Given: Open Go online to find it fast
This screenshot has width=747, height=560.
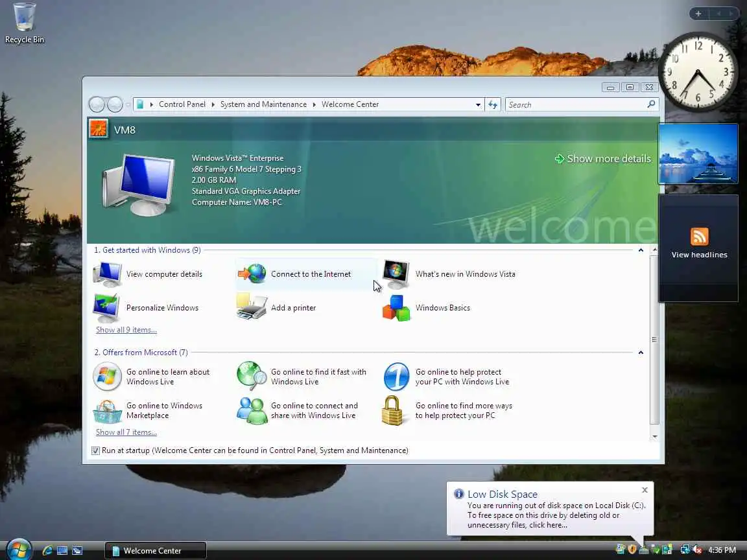Looking at the screenshot, I should (x=302, y=377).
